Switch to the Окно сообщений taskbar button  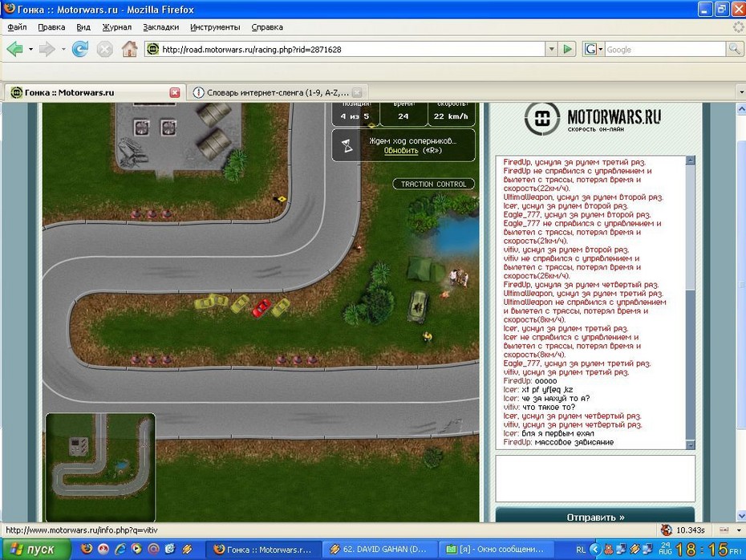click(x=495, y=550)
